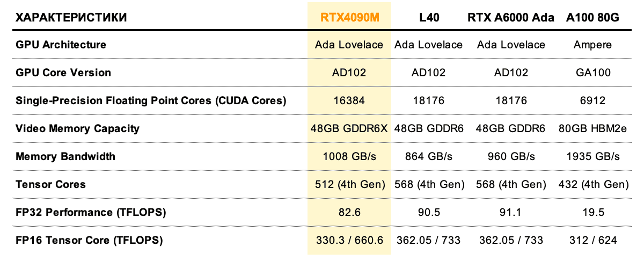
Task: Select the 16384 CUDA cores cell
Action: [349, 100]
